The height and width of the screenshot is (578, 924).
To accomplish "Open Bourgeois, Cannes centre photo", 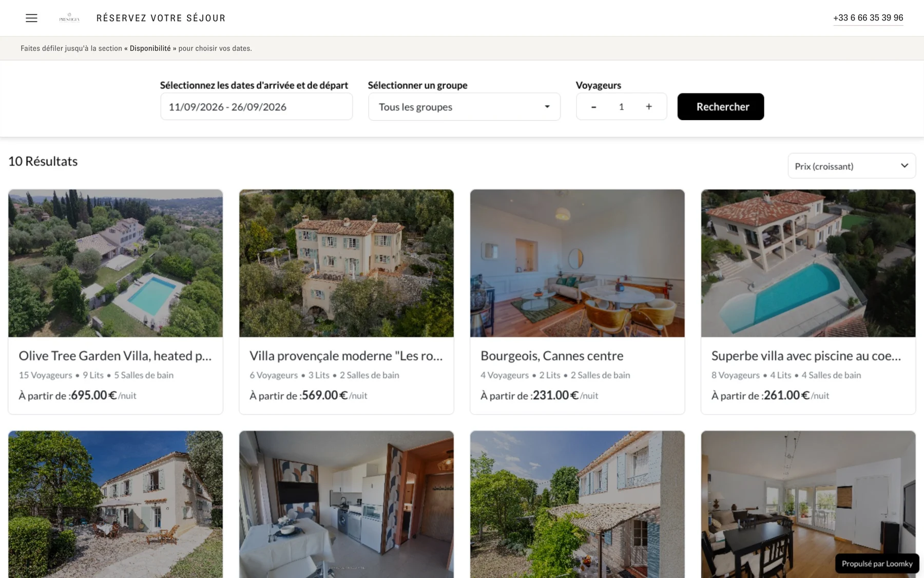I will 577,263.
